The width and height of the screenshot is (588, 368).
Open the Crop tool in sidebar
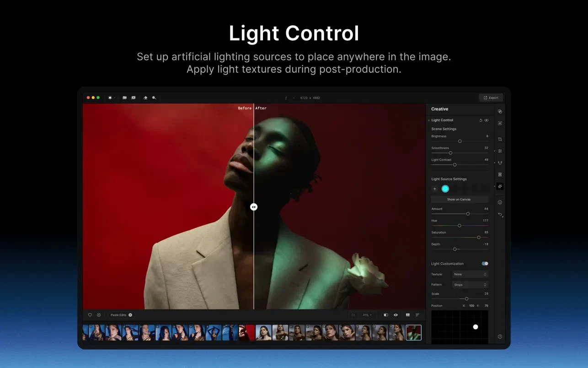pos(500,139)
